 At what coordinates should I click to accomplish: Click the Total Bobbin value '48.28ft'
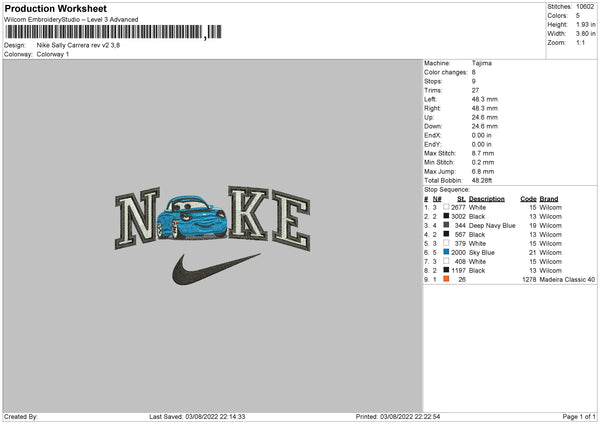(482, 180)
